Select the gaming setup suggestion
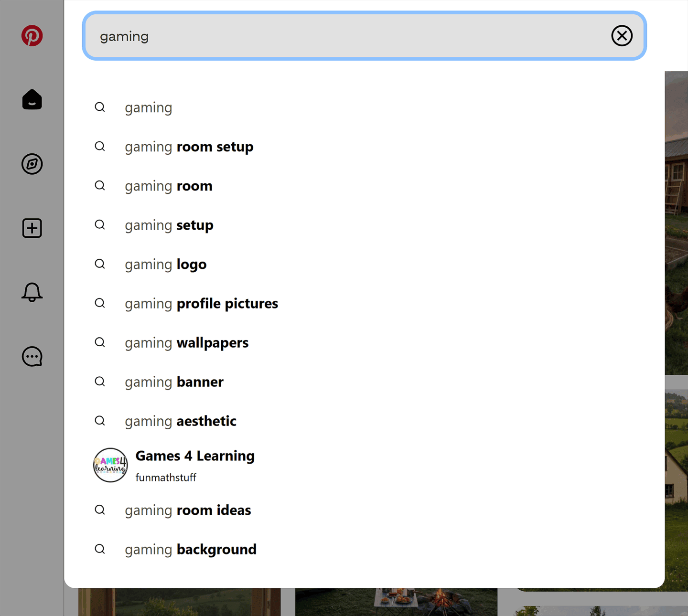 point(169,225)
